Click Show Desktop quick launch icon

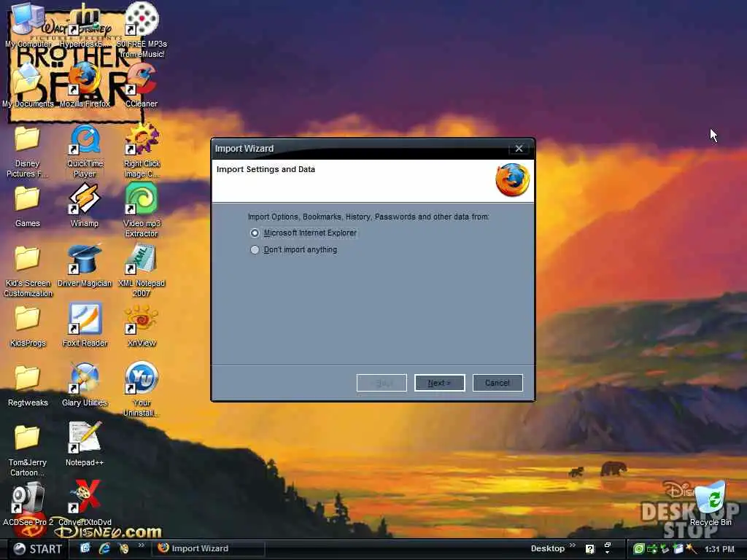pos(85,548)
